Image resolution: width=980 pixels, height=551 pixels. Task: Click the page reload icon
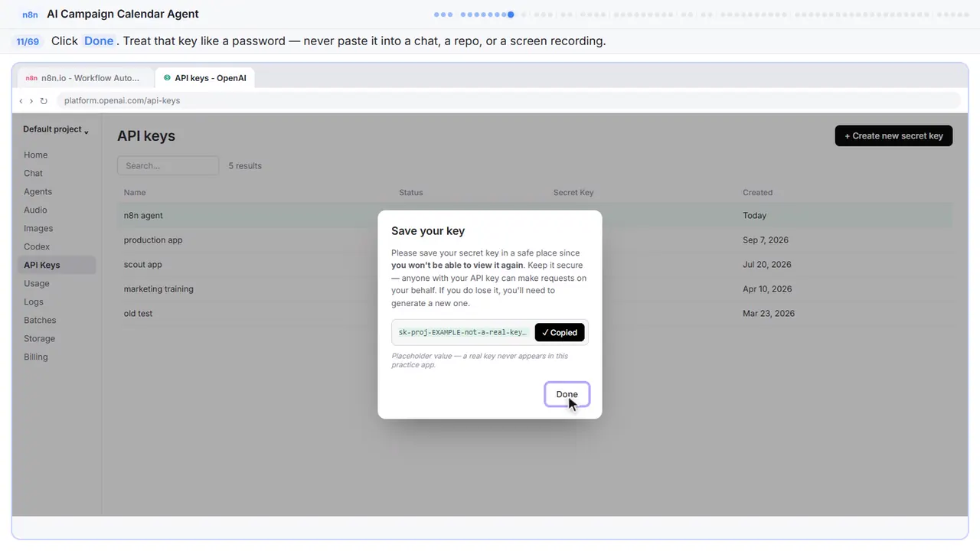point(44,101)
